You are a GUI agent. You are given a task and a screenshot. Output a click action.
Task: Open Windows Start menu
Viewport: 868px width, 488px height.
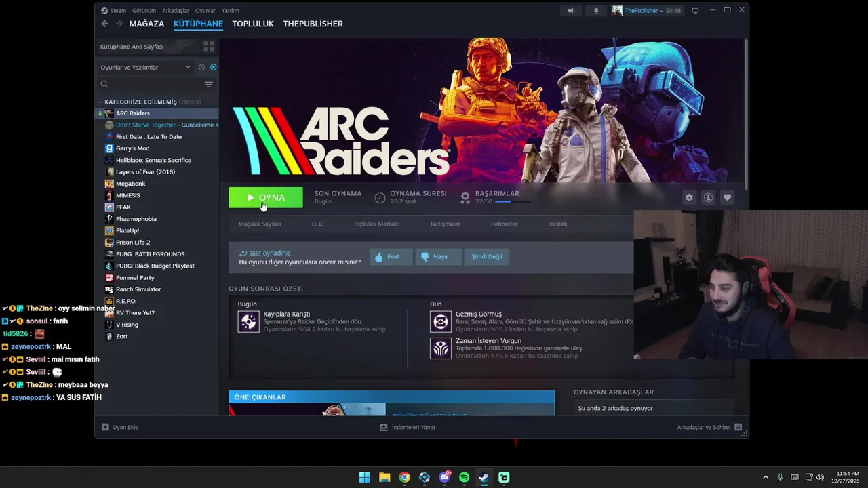364,477
